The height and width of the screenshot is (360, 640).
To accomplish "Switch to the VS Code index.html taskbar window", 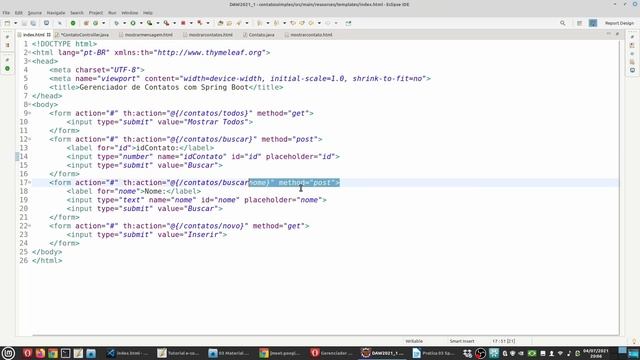I will (128, 353).
